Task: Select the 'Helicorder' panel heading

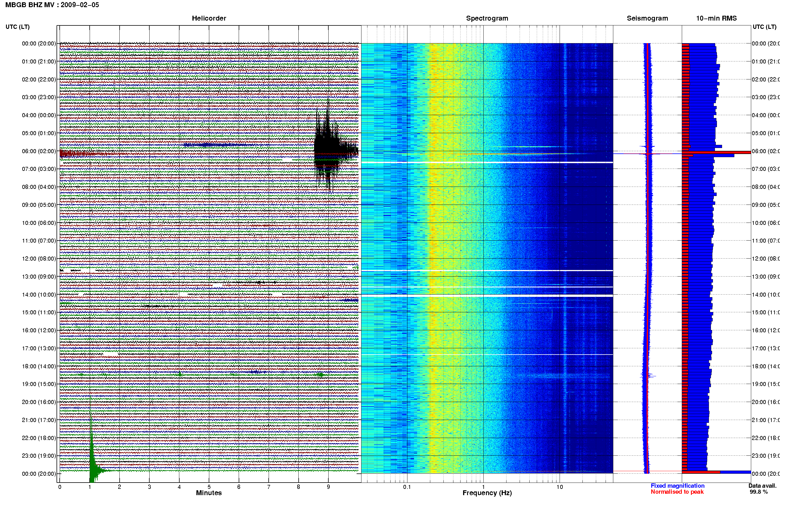Action: 209,18
